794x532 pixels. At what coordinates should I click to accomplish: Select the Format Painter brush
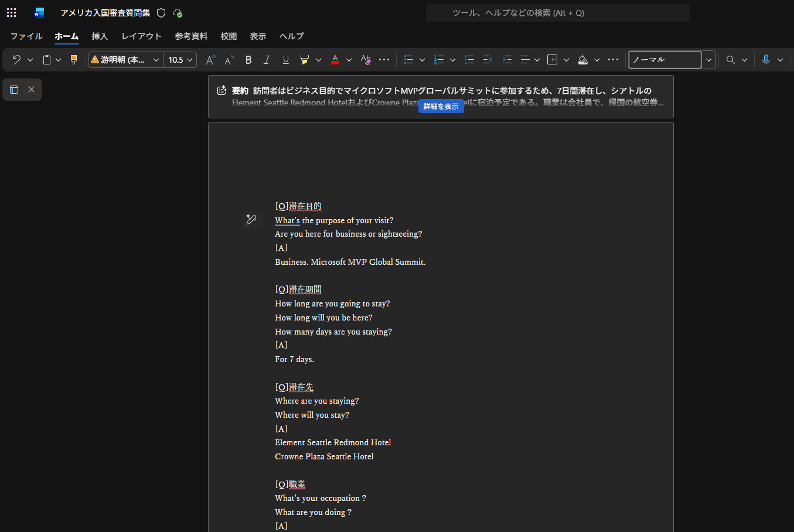[74, 60]
